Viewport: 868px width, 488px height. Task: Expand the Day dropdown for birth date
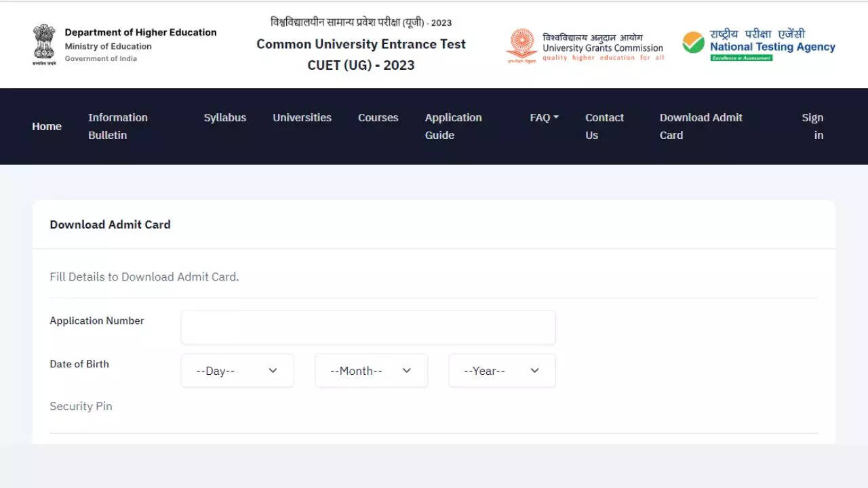click(237, 371)
